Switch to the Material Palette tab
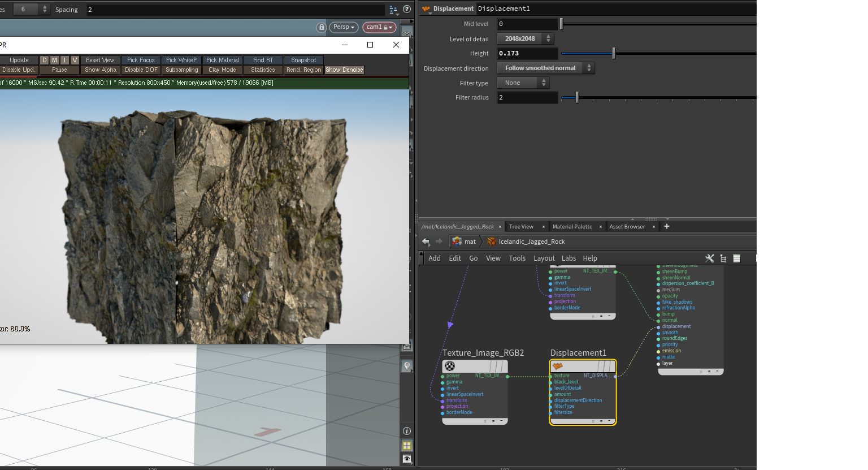Viewport: 868px width, 470px height. [x=572, y=227]
